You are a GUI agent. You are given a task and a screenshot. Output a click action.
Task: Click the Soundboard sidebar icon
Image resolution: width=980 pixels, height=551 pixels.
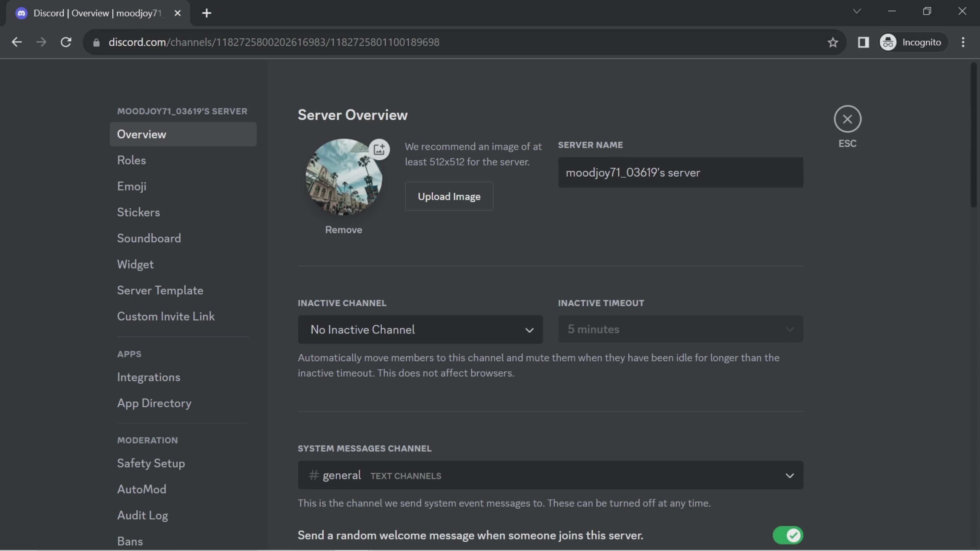(x=149, y=238)
